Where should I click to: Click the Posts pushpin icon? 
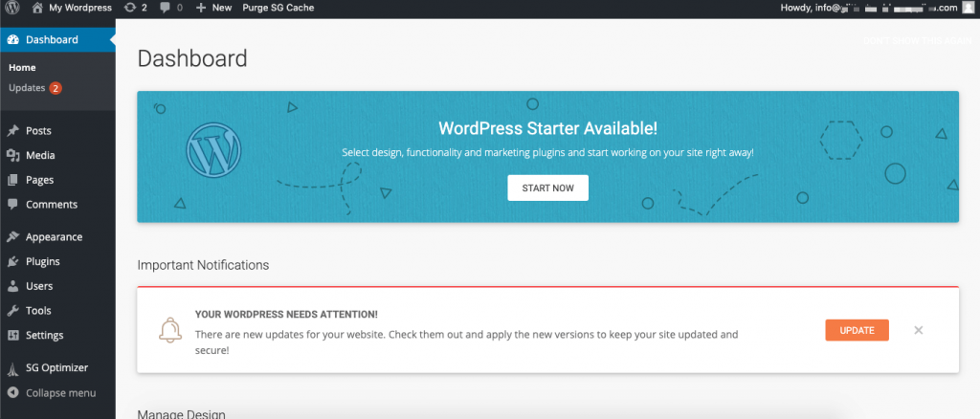point(13,130)
